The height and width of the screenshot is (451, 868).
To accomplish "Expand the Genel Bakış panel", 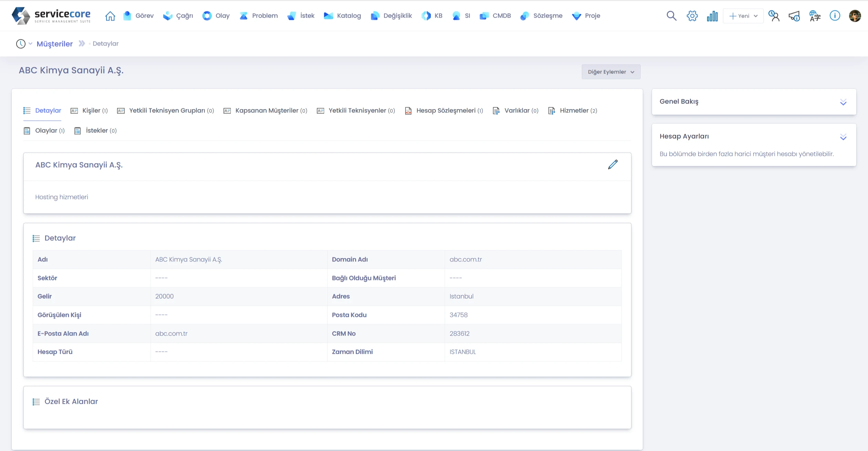I will pyautogui.click(x=843, y=102).
